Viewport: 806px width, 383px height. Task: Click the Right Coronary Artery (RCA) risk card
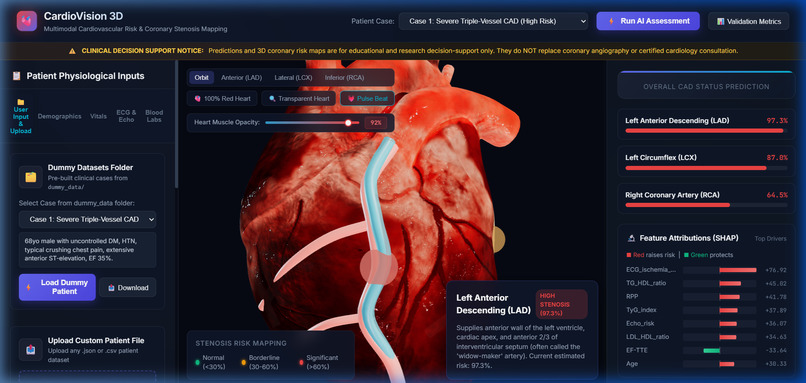point(706,199)
